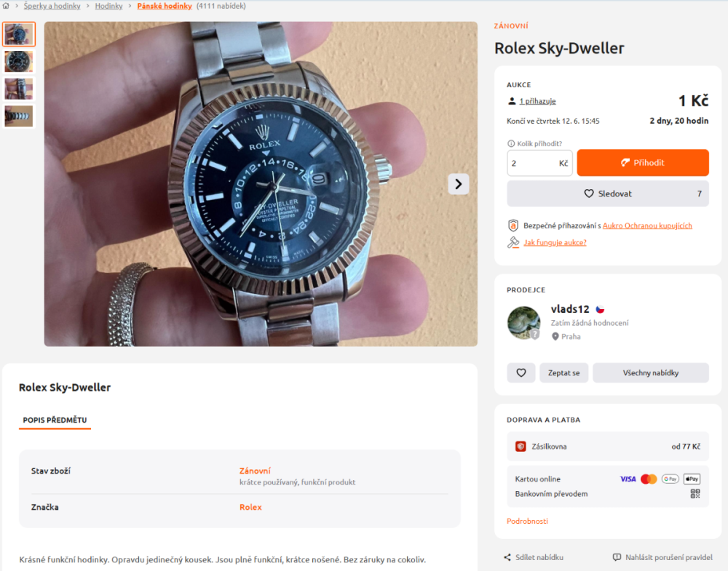Click the share icon for Sdílet nabídku
The height and width of the screenshot is (571, 728).
click(x=507, y=558)
